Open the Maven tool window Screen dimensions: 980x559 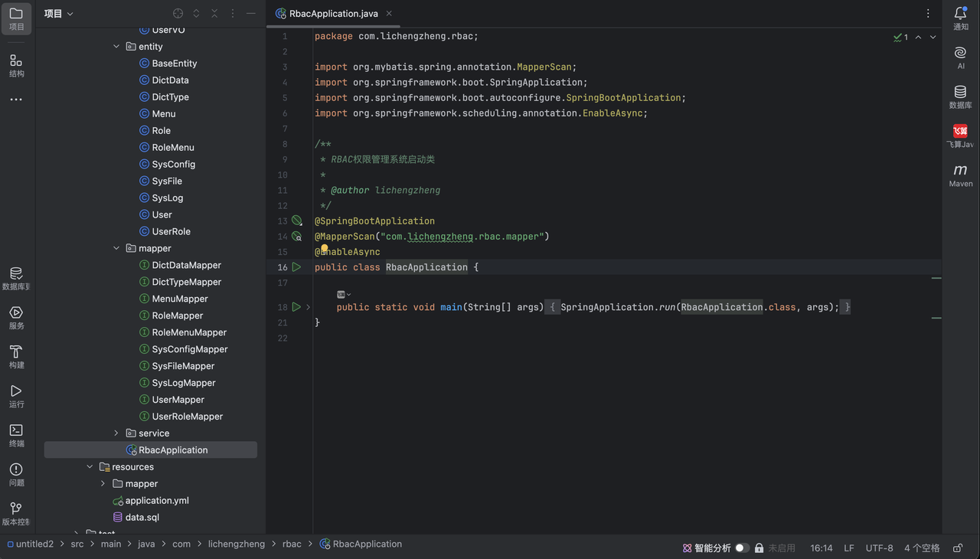961,175
